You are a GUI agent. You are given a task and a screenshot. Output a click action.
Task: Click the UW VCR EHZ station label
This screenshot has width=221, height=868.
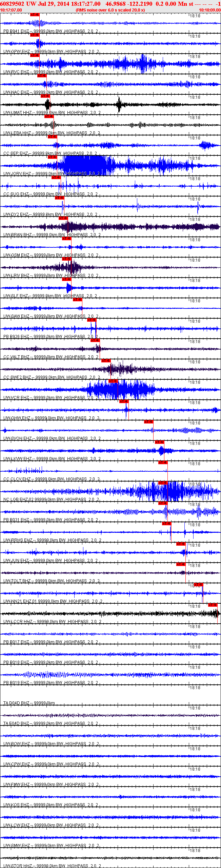tap(16, 398)
